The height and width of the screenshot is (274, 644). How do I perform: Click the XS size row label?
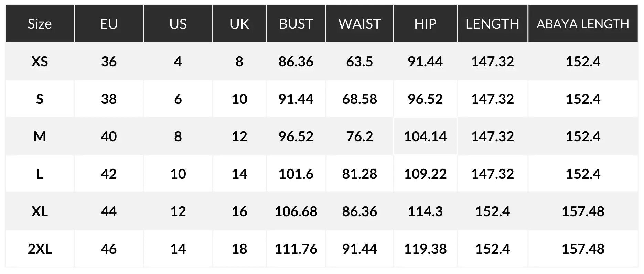40,62
